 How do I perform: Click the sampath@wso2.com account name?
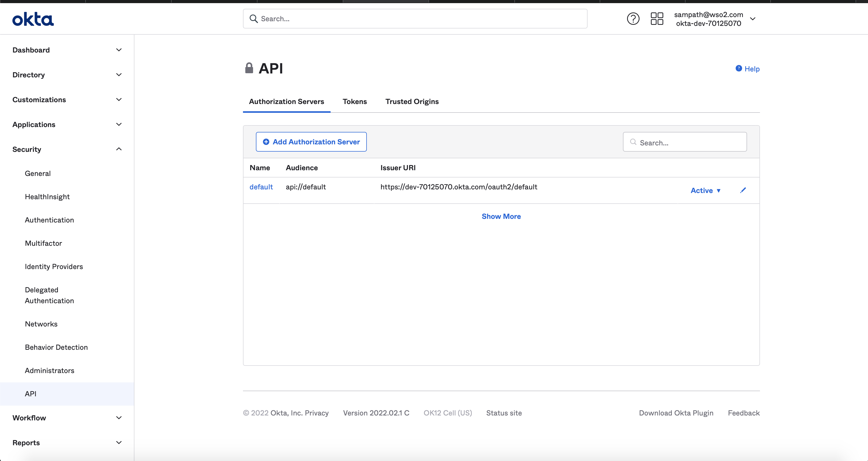[x=708, y=14]
